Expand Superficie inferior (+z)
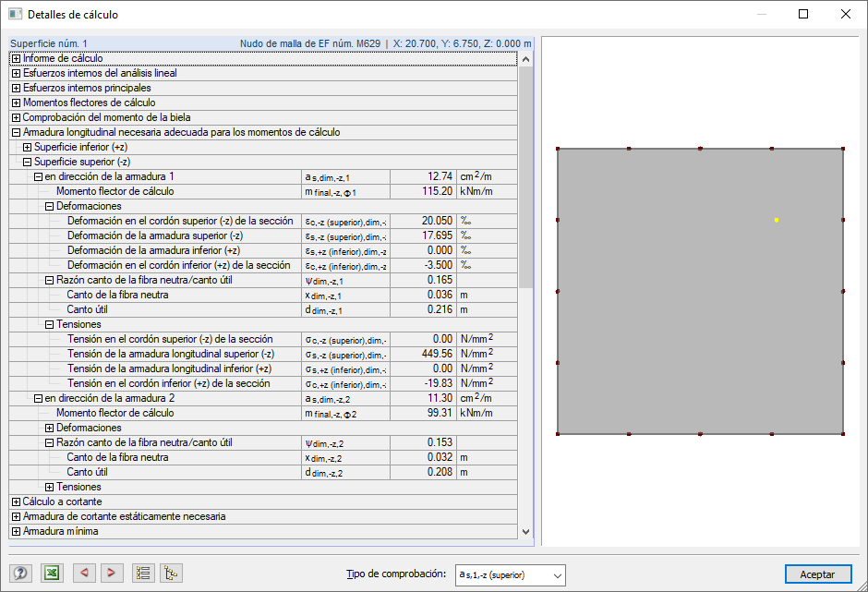Screen dimensions: 868x592 click(27, 148)
